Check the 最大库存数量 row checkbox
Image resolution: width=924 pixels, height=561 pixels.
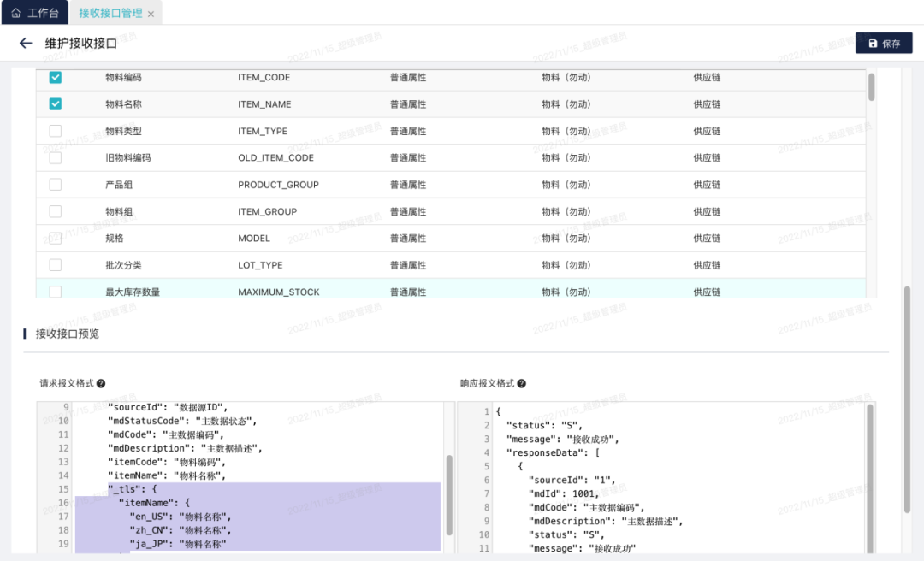(56, 292)
